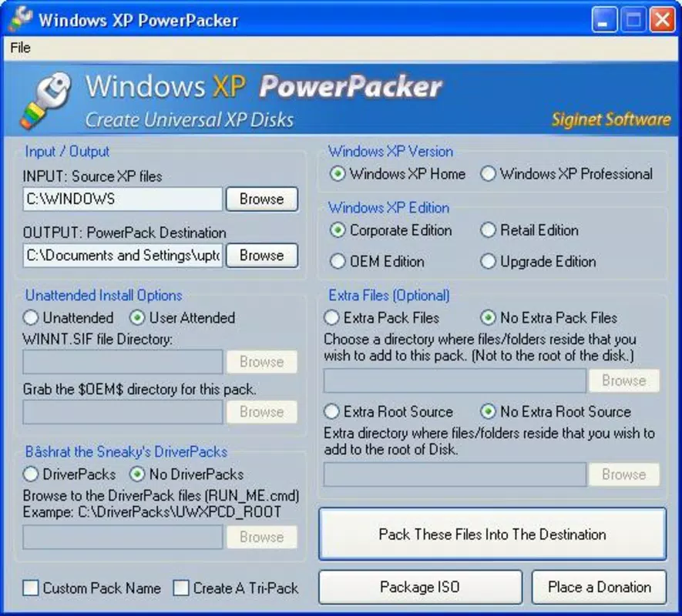Image resolution: width=682 pixels, height=616 pixels.
Task: Click the 'Windows XP Version' group label
Action: [391, 151]
